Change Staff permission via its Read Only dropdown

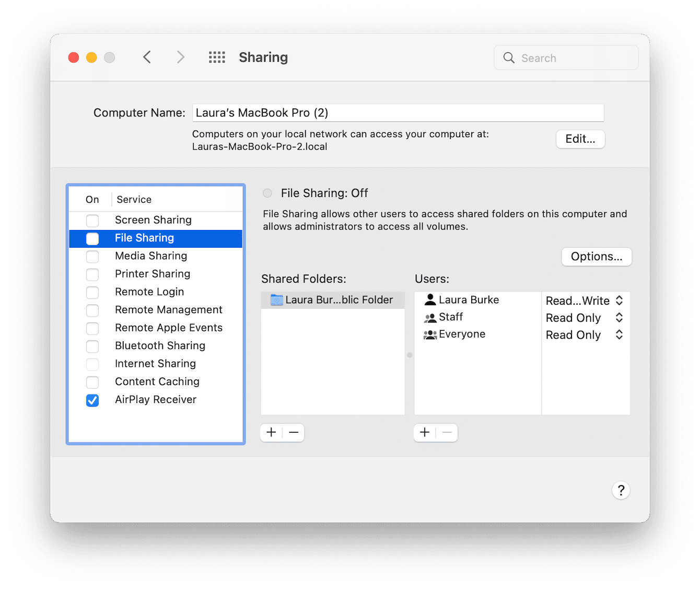[x=619, y=317]
